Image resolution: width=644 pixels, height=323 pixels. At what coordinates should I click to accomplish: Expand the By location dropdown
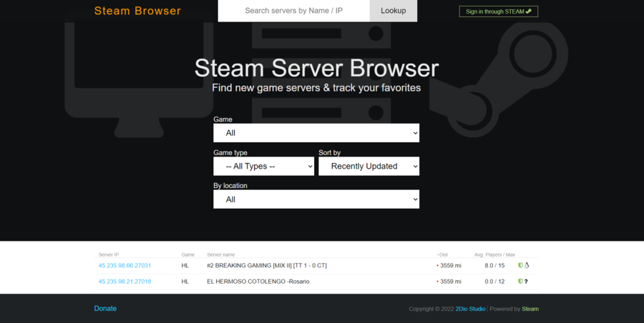point(316,199)
